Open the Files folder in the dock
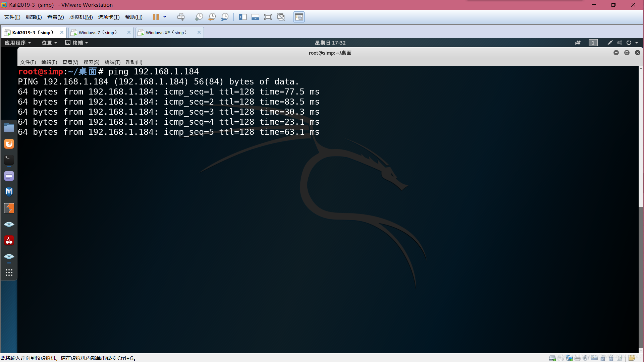This screenshot has width=644, height=362. pos(9,128)
